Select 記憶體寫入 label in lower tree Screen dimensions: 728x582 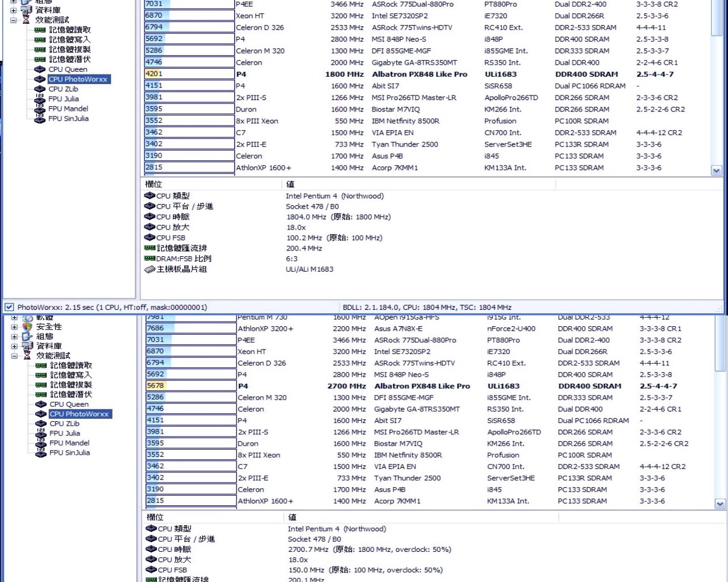(71, 375)
